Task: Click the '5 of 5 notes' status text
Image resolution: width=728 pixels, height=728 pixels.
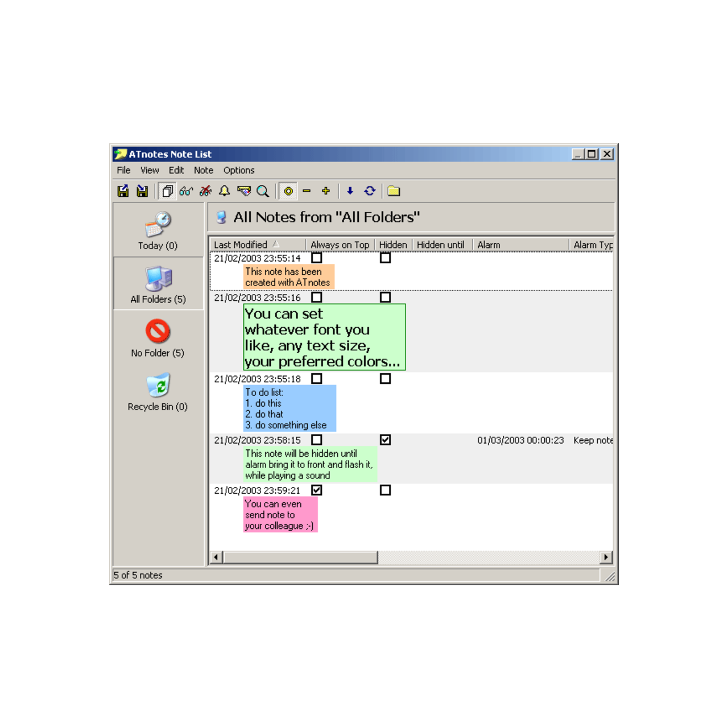Action: click(138, 575)
